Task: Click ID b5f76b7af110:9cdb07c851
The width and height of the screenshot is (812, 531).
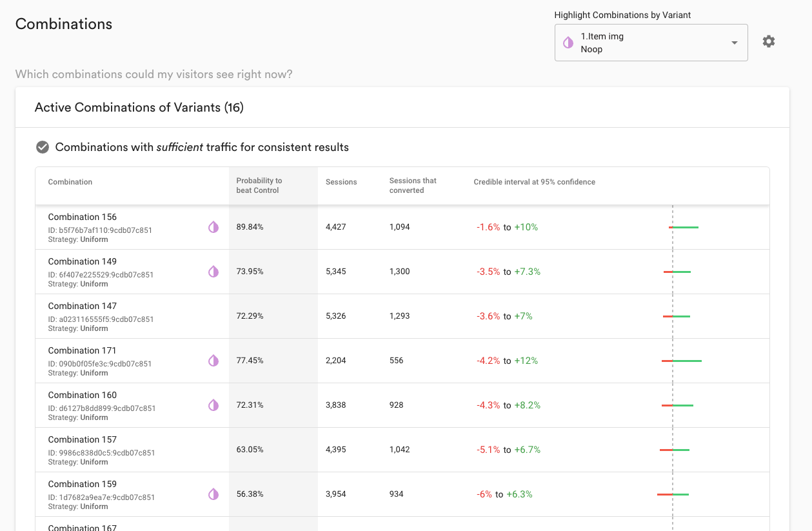Action: tap(100, 230)
